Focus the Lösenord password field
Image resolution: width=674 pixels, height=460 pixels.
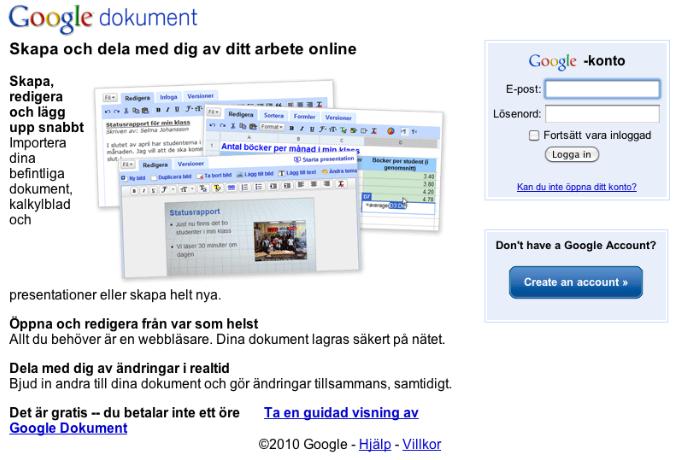[x=602, y=114]
